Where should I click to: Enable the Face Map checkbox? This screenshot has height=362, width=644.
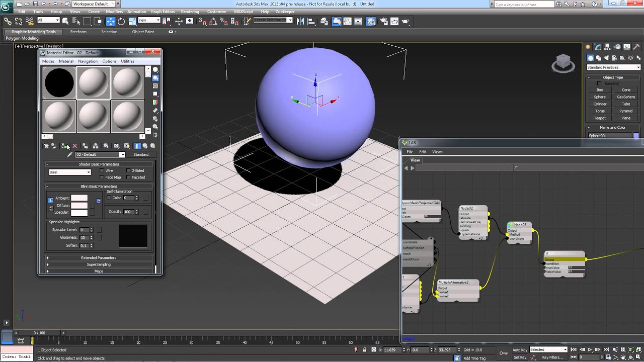point(102,177)
